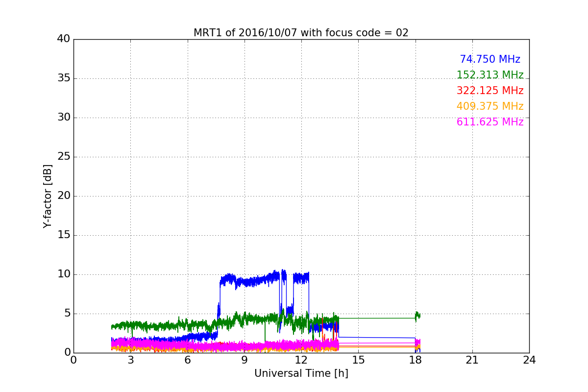The image size is (588, 392).
Task: Click the blue 74.750 MHz plateau near 10 dB
Action: (x=250, y=282)
